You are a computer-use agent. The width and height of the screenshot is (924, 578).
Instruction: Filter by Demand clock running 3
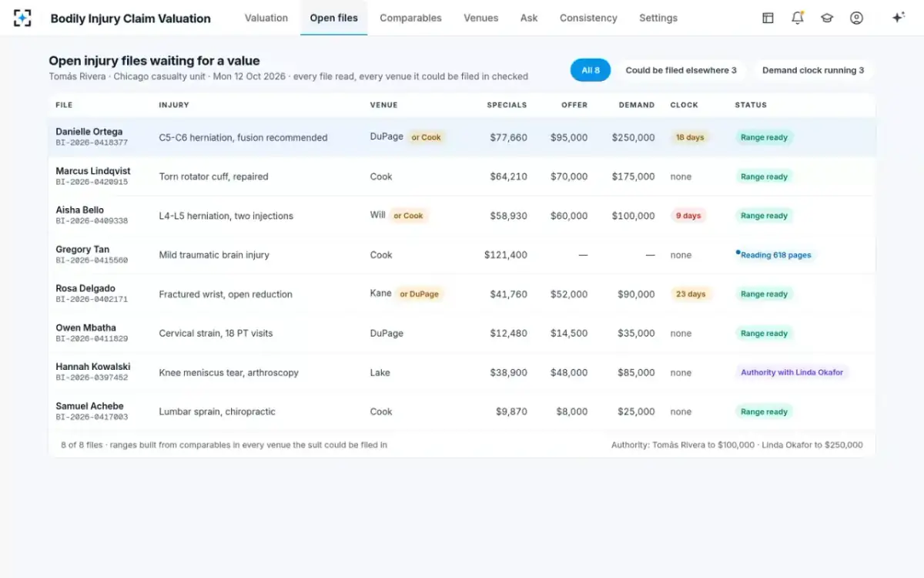[x=813, y=70]
